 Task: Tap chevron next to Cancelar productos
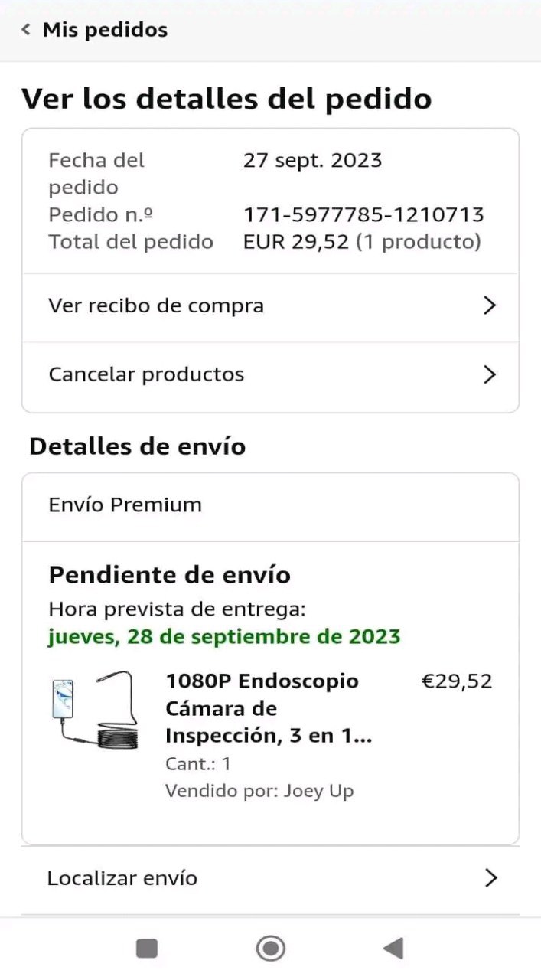pyautogui.click(x=490, y=374)
